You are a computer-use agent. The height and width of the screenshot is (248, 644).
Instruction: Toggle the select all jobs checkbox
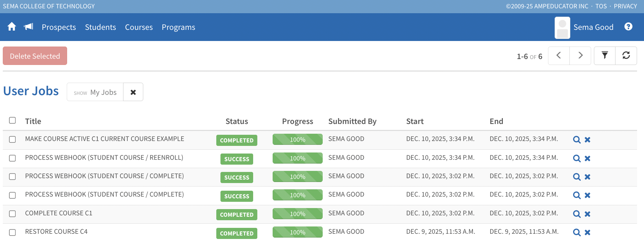tap(13, 121)
